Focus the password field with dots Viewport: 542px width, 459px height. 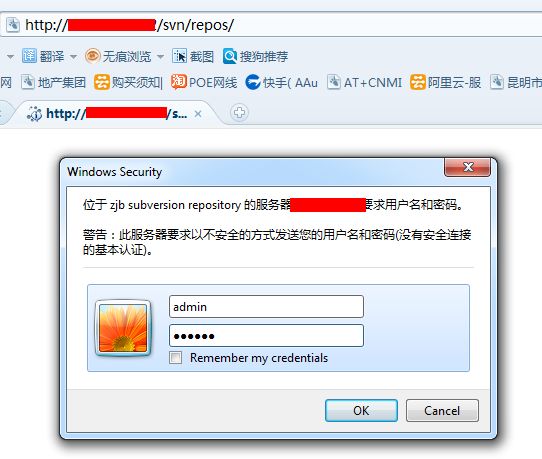click(x=266, y=336)
